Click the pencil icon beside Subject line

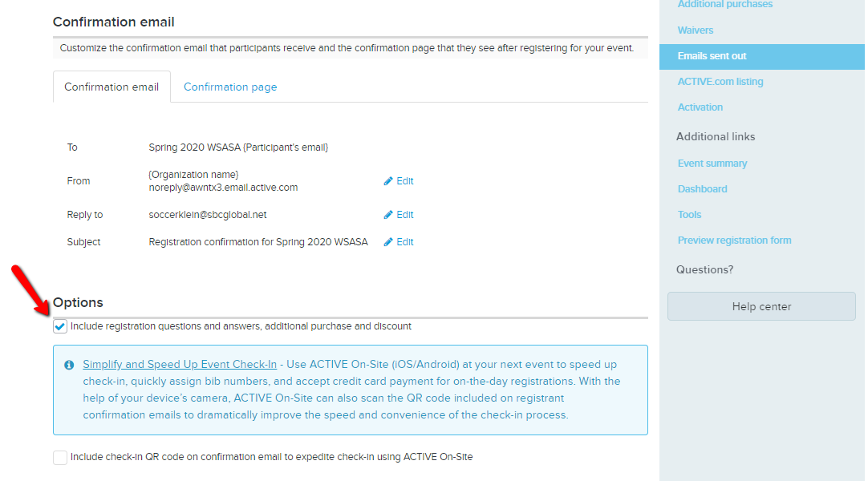[x=388, y=241]
